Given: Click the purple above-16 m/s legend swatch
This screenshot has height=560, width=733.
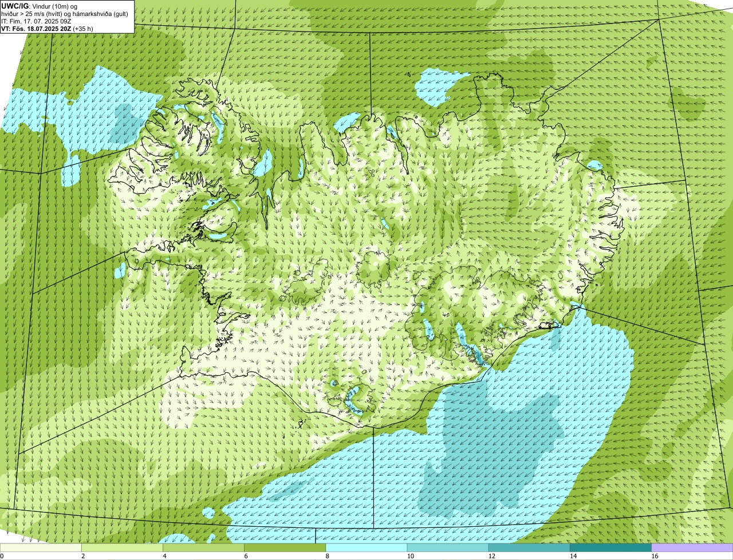Looking at the screenshot, I should coord(692,548).
